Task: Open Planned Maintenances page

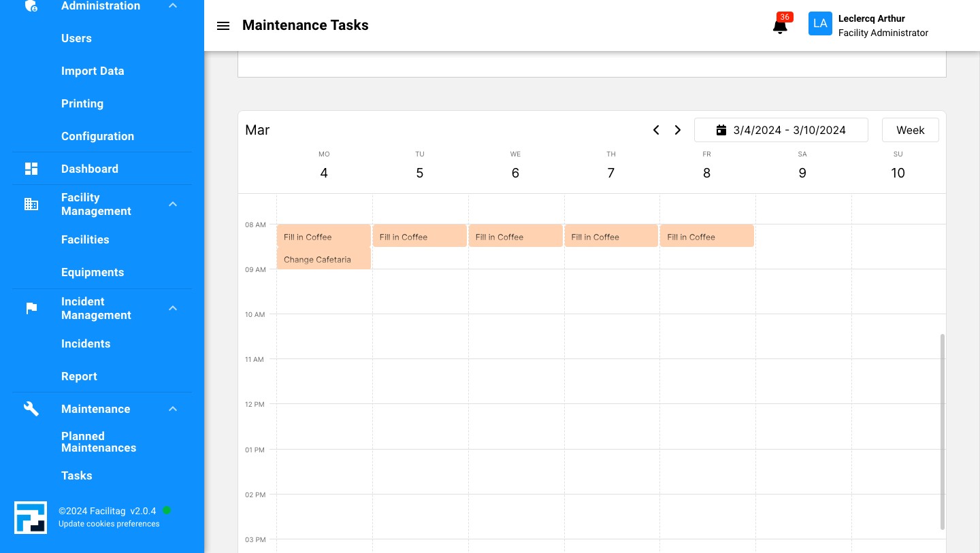Action: tap(99, 442)
